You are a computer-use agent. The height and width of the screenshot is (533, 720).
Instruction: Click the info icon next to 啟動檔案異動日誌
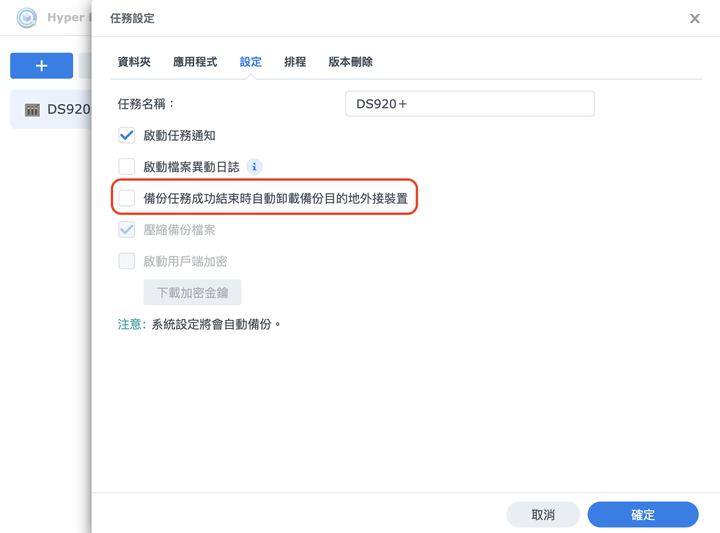tap(254, 167)
